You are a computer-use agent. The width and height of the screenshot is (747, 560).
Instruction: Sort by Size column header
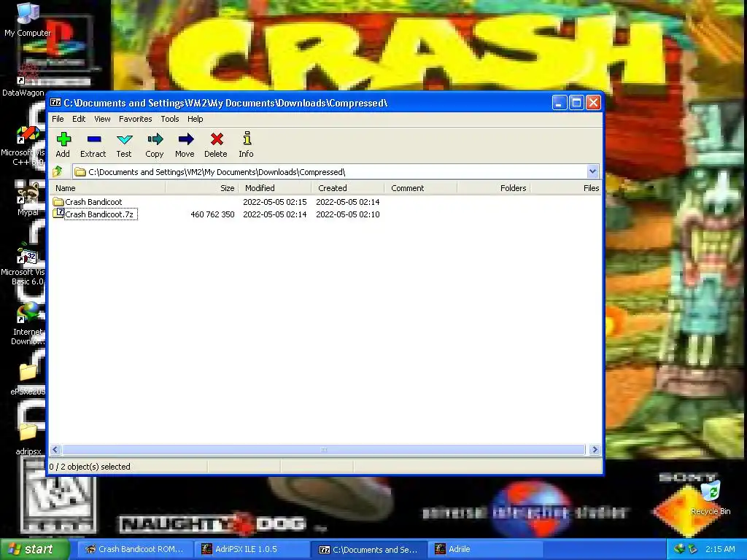pyautogui.click(x=201, y=188)
